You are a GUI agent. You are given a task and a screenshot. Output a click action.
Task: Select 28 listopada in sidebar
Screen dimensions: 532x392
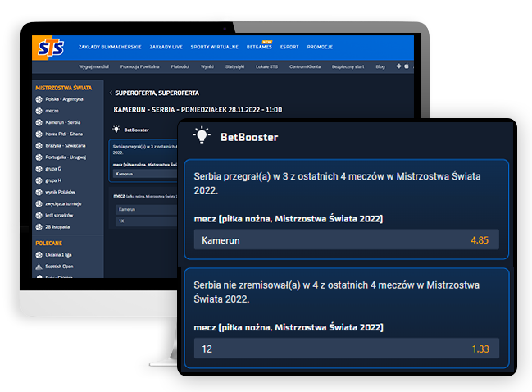(x=57, y=227)
